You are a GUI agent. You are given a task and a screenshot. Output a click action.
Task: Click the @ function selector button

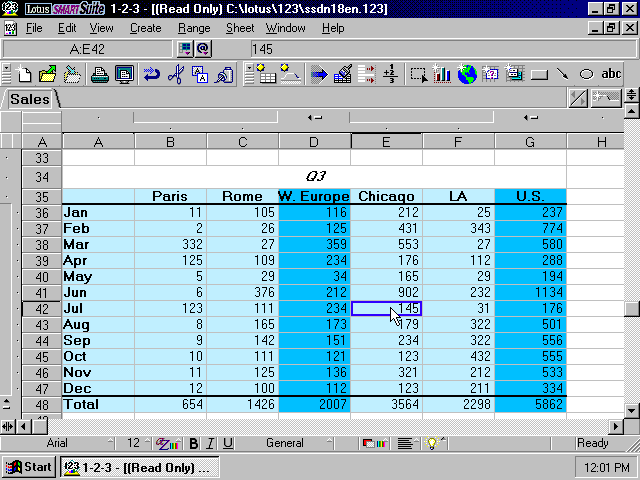pyautogui.click(x=203, y=49)
